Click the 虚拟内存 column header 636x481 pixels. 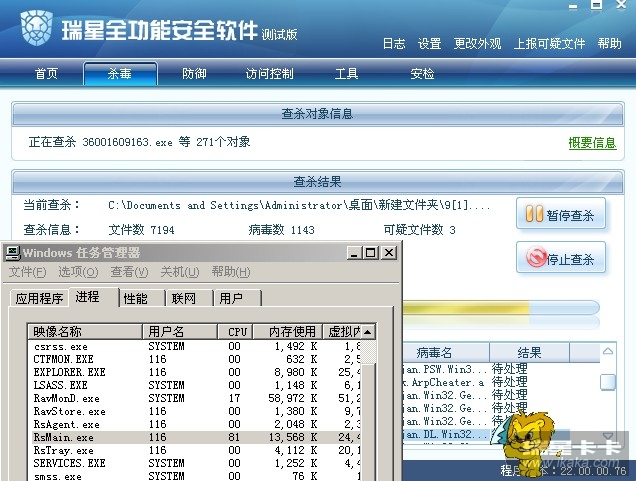(x=342, y=332)
